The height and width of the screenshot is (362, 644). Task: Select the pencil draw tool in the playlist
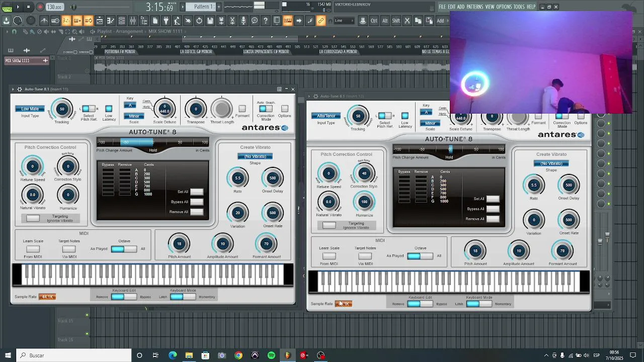26,32
